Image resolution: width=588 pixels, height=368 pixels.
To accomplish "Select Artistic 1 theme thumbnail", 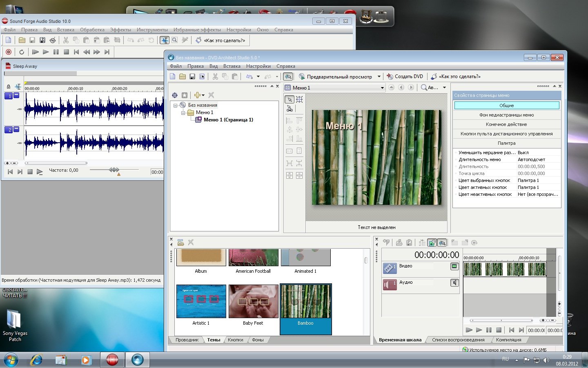I will point(201,302).
